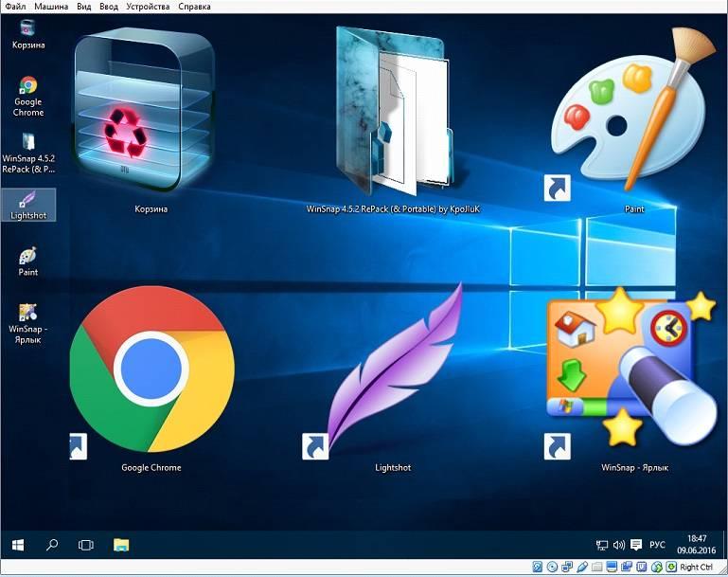
Task: Select the small Paint shortcut icon
Action: pos(27,256)
